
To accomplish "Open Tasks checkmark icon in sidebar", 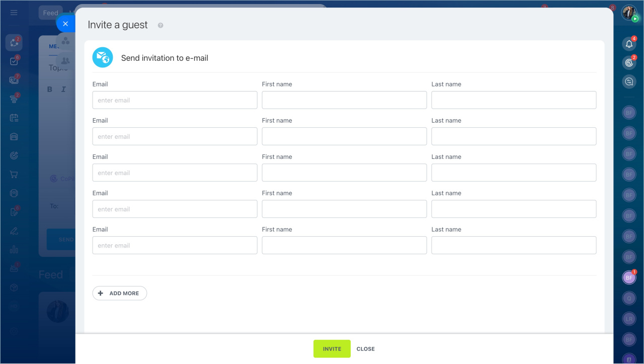I will pyautogui.click(x=14, y=61).
